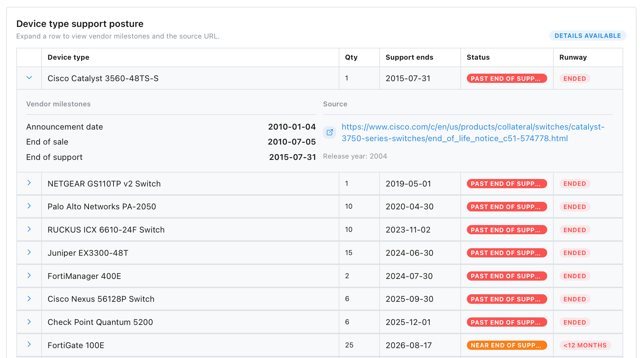The image size is (644, 358).
Task: Click the ENDED badge beside Check Point Quantum 5200
Action: coord(574,322)
